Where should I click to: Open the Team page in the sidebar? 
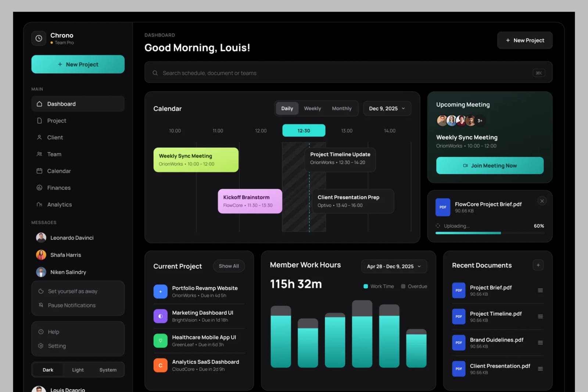78,154
